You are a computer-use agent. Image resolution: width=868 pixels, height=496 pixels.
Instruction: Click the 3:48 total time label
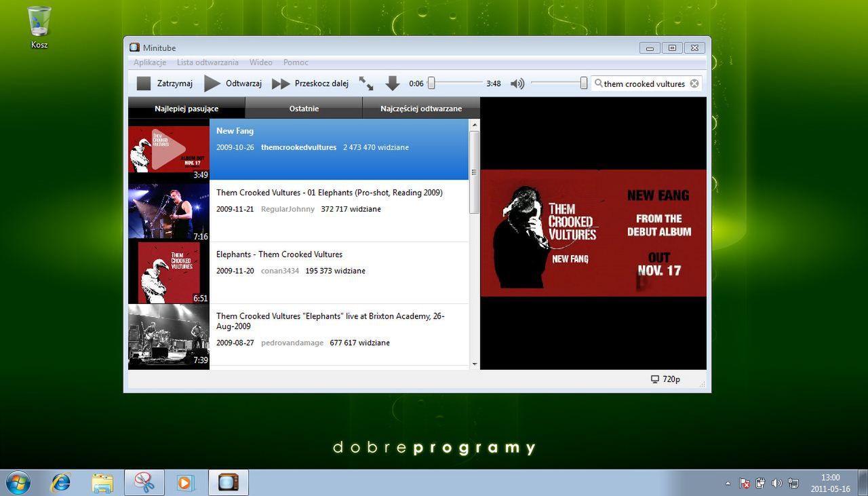point(494,83)
